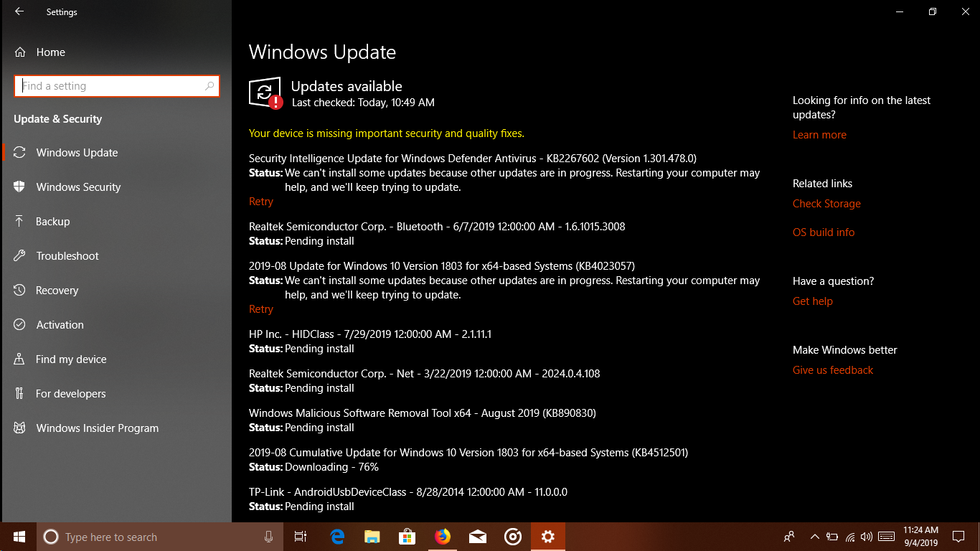Click the Recovery clock icon

[20, 291]
